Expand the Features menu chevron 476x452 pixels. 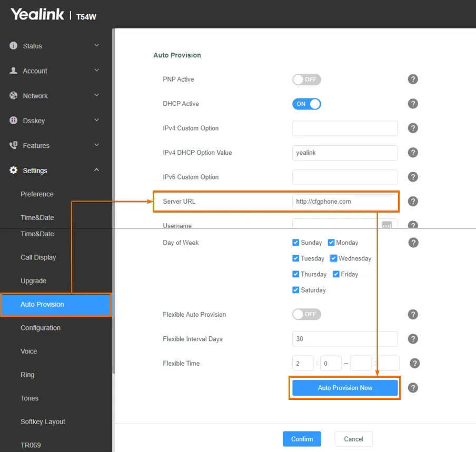click(96, 145)
